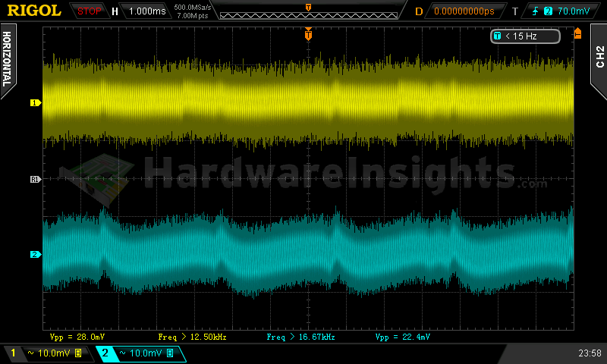607x364 pixels.
Task: Click the Freq > 16.67kHz measurement
Action: tap(300, 336)
